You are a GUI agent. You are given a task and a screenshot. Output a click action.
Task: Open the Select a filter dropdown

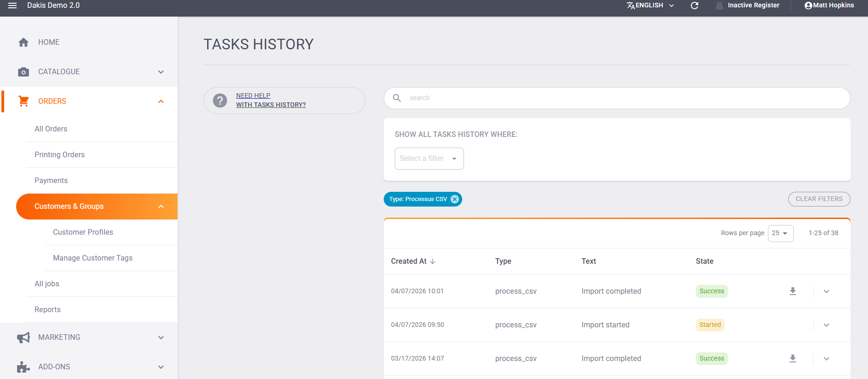pyautogui.click(x=429, y=159)
